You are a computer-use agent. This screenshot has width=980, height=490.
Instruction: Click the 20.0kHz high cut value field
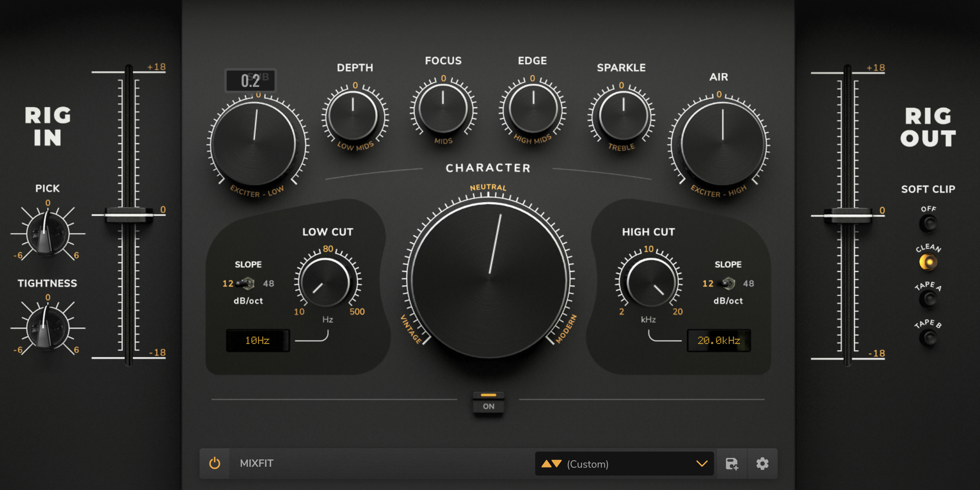(719, 340)
